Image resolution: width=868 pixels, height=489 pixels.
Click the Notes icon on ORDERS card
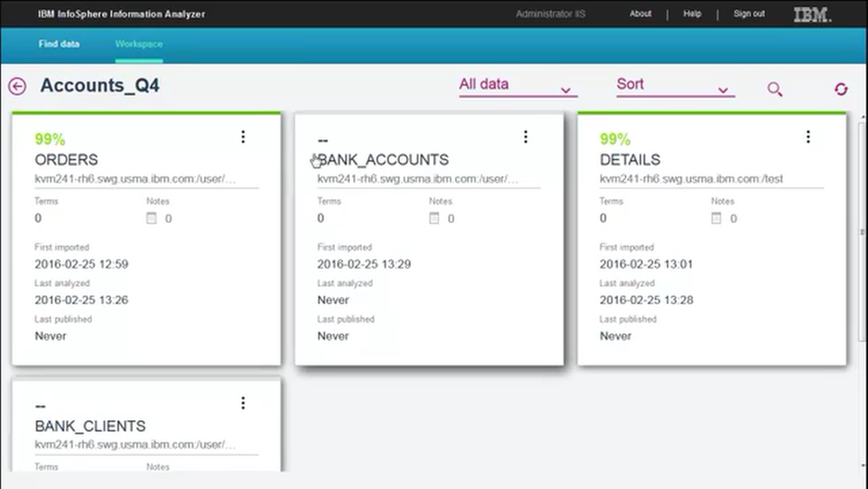(151, 218)
